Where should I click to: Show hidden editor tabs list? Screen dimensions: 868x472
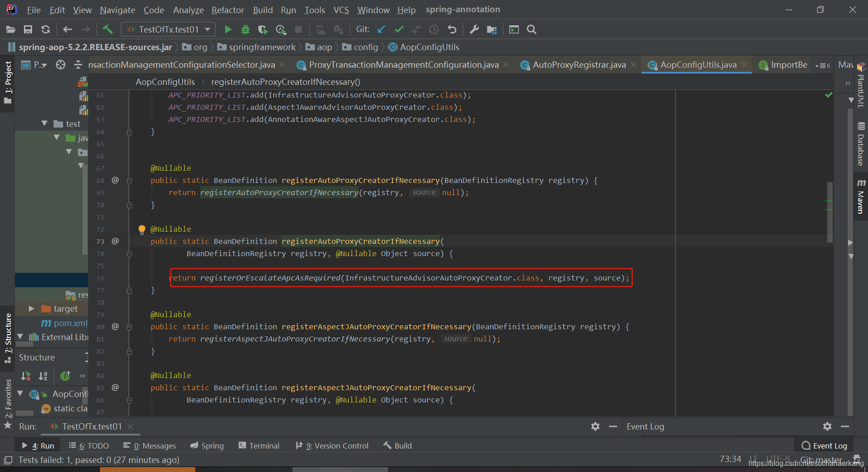pyautogui.click(x=823, y=65)
